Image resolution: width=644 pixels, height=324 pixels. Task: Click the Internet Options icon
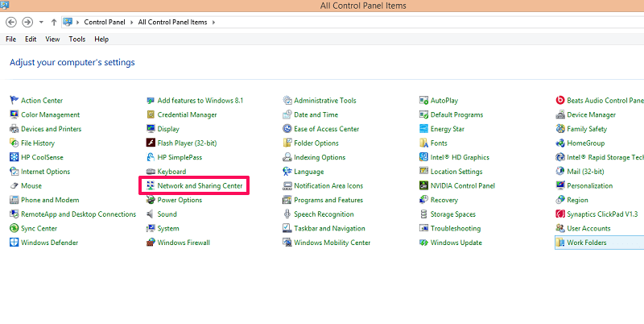[14, 172]
